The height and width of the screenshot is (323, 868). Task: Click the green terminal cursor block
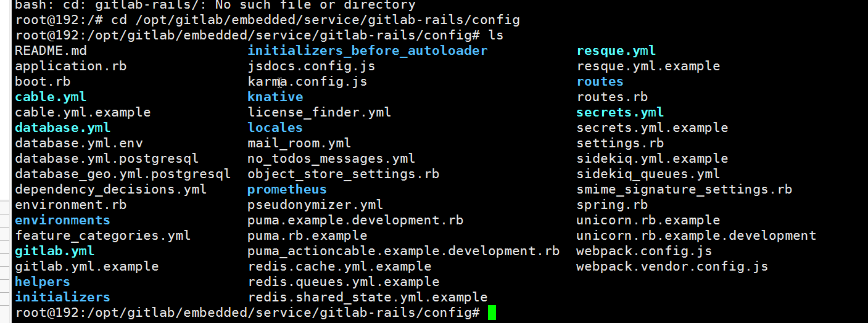pos(491,313)
